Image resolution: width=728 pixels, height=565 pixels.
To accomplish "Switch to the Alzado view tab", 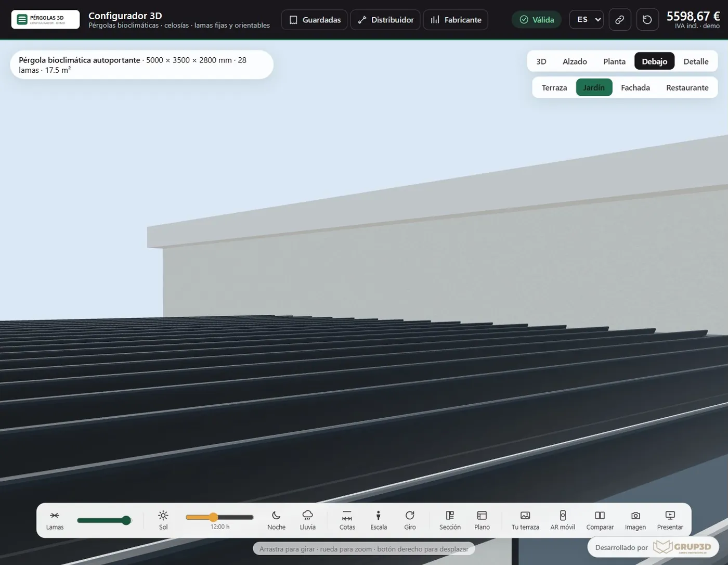I will point(575,61).
